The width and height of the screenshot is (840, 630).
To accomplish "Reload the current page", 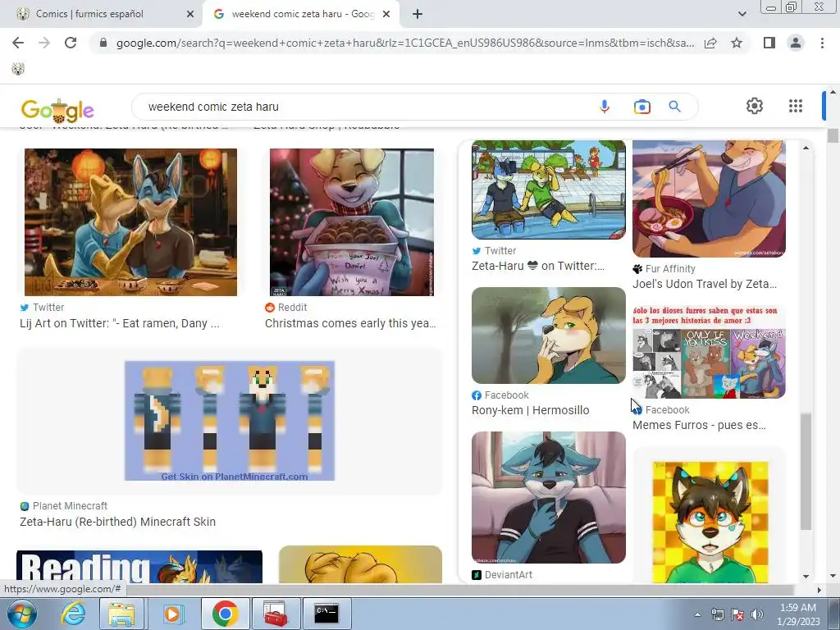I will coord(71,43).
